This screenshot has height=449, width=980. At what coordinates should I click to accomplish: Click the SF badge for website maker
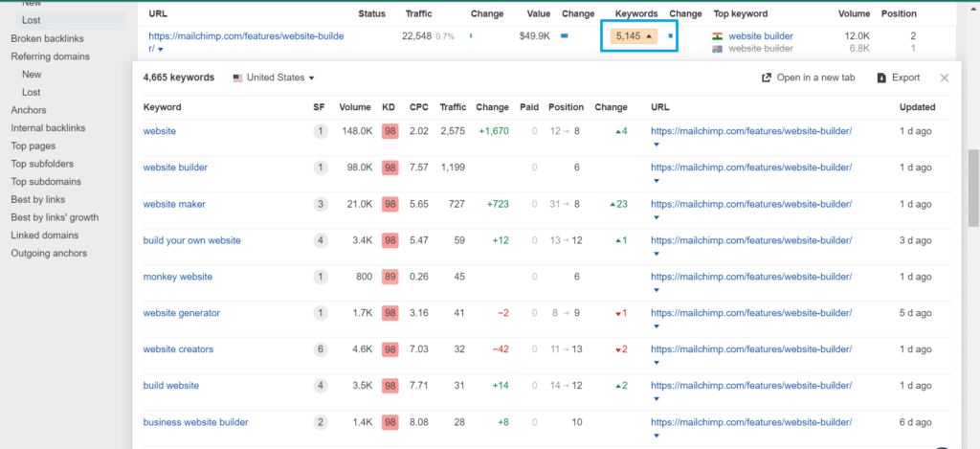[x=321, y=205]
